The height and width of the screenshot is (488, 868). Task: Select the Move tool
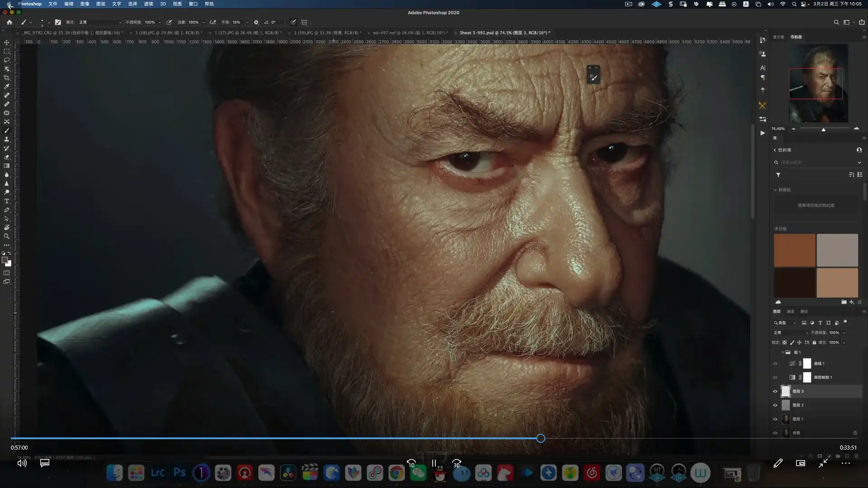[7, 42]
